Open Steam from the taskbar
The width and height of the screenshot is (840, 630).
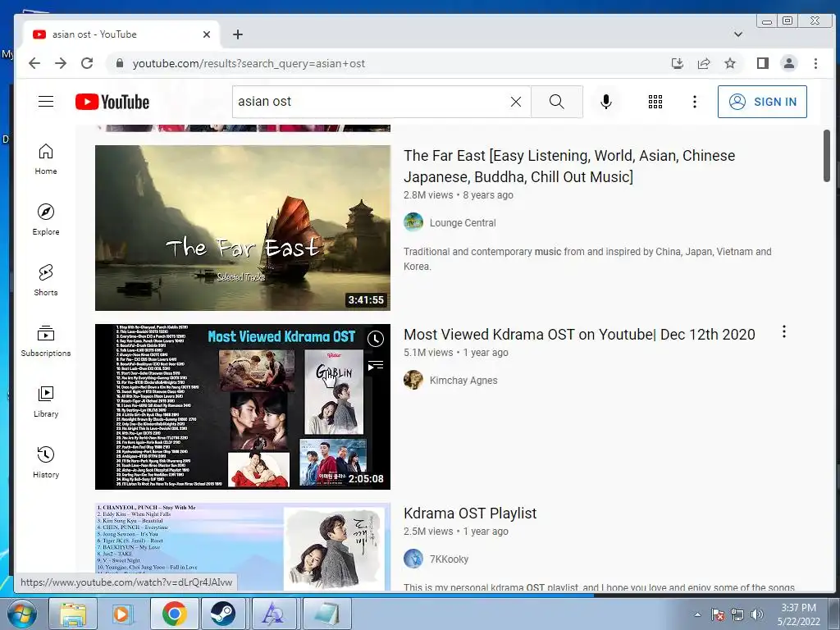(223, 614)
